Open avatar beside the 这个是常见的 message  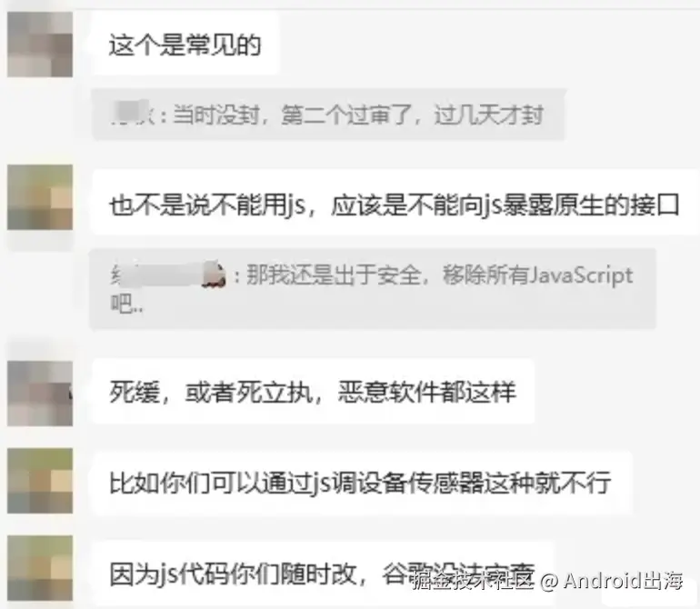[40, 45]
